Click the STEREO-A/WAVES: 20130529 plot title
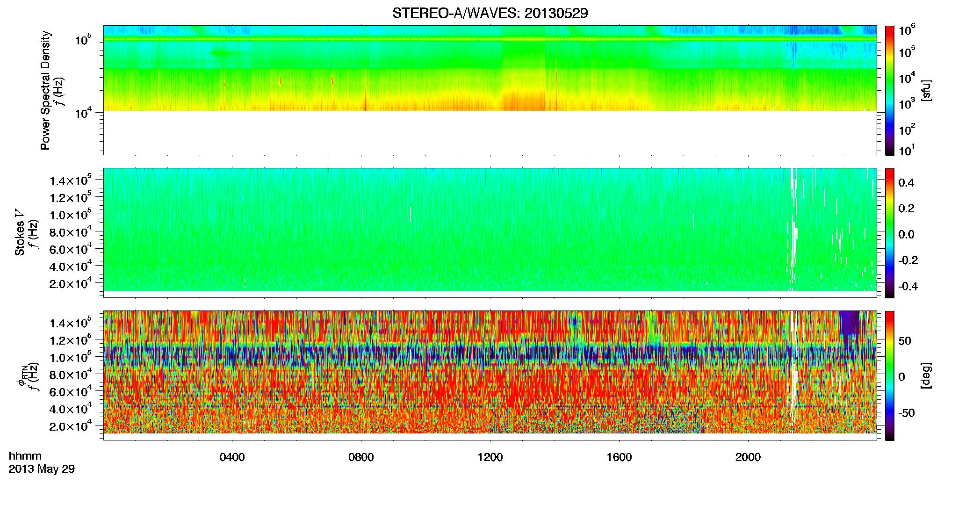 [490, 13]
